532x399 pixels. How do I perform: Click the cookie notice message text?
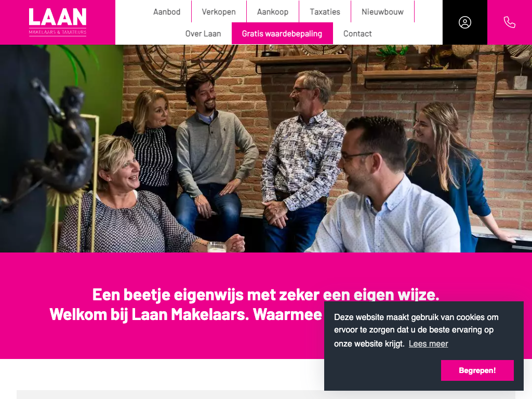tap(416, 330)
